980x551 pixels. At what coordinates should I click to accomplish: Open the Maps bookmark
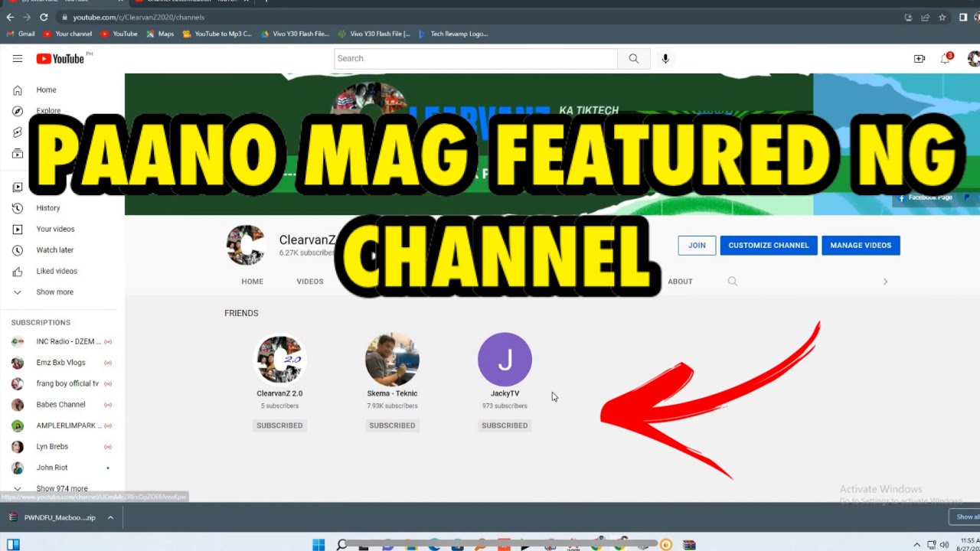pyautogui.click(x=160, y=34)
